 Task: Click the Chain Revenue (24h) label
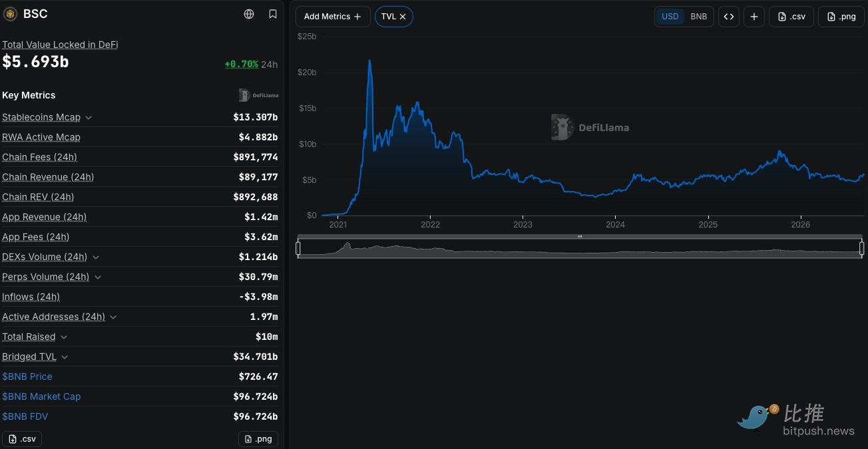click(x=48, y=177)
